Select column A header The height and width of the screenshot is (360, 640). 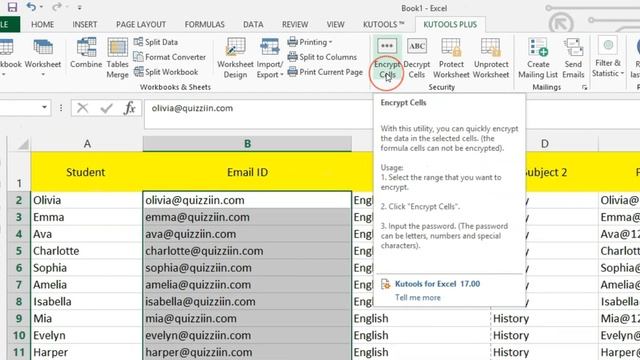87,144
